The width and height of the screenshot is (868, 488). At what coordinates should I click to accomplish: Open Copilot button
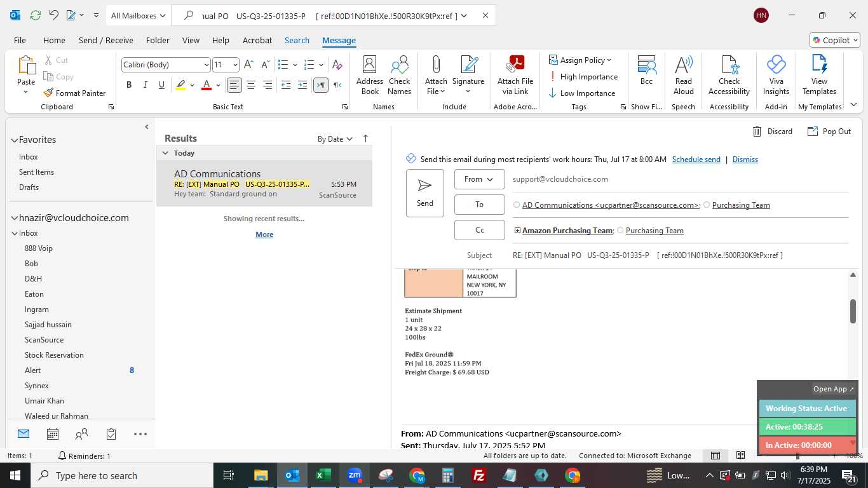click(834, 40)
